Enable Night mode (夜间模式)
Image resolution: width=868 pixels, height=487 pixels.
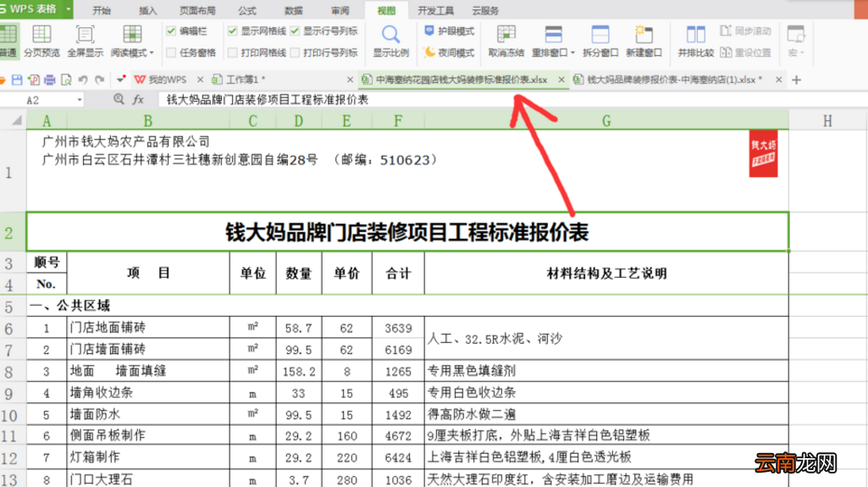tap(449, 53)
